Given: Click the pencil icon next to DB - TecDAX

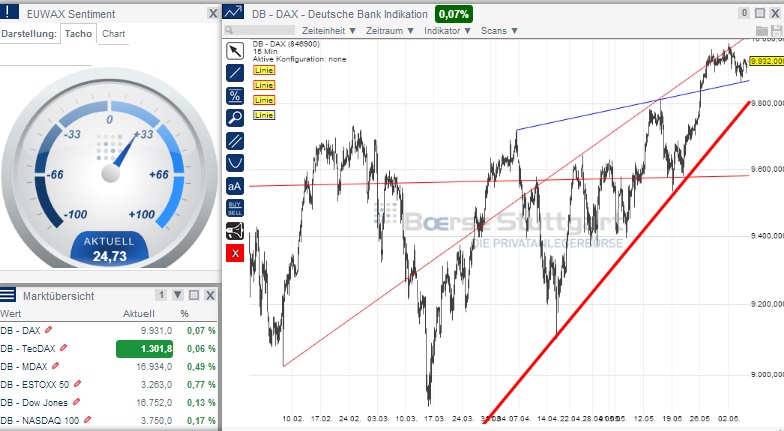Looking at the screenshot, I should pyautogui.click(x=64, y=348).
